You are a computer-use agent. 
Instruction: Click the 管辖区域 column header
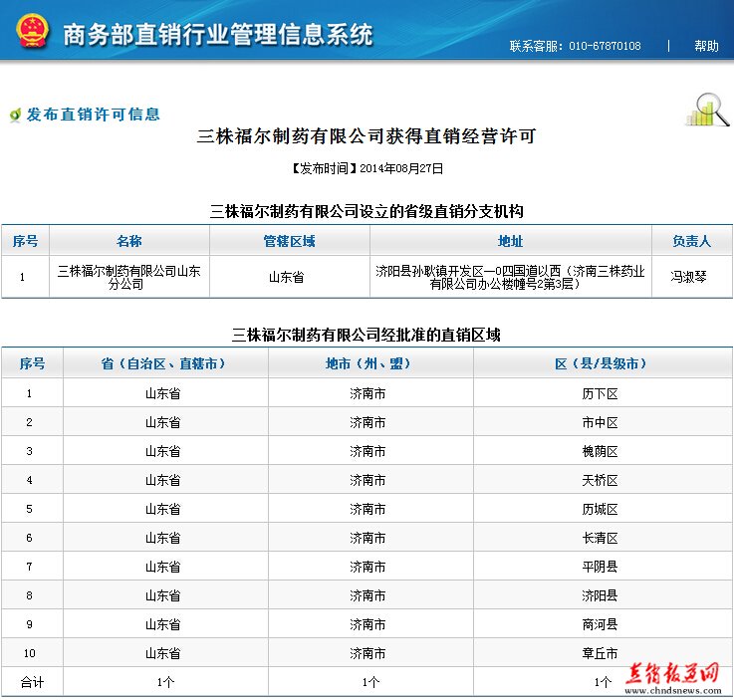coord(289,241)
